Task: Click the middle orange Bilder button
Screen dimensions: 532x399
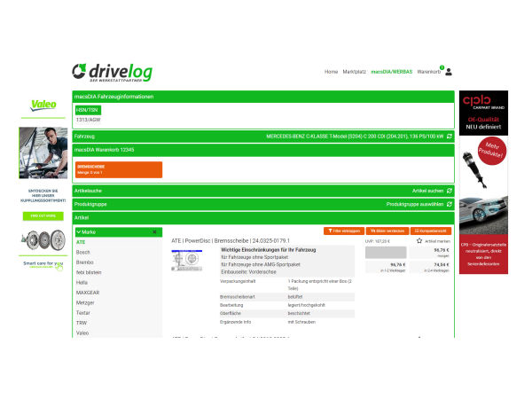Action: [x=387, y=231]
